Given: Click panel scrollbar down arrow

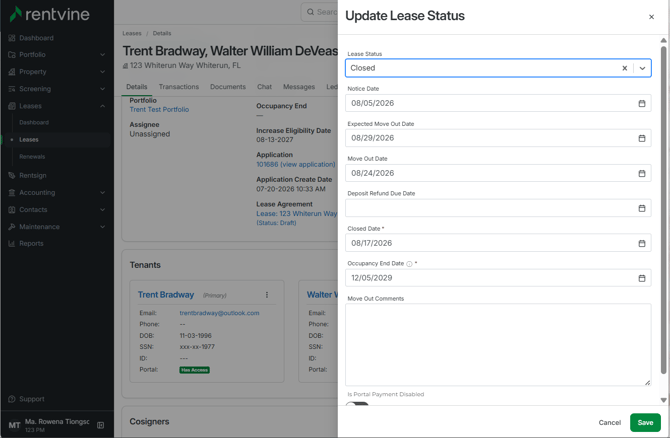Looking at the screenshot, I should click(x=663, y=400).
